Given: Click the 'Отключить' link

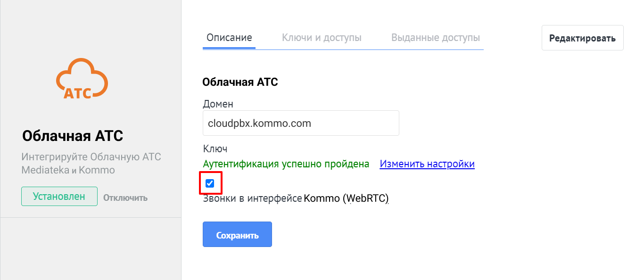Looking at the screenshot, I should tap(125, 198).
